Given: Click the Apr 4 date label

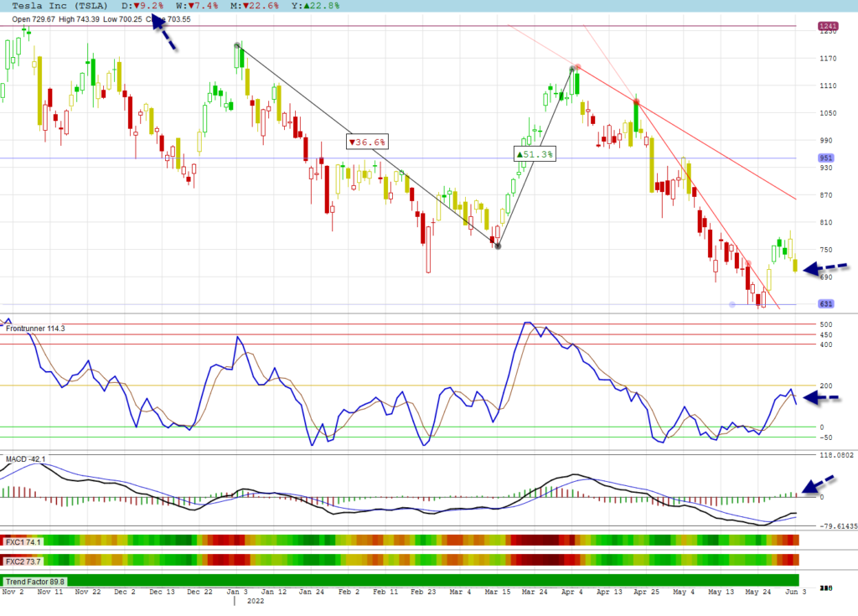Looking at the screenshot, I should tap(571, 592).
